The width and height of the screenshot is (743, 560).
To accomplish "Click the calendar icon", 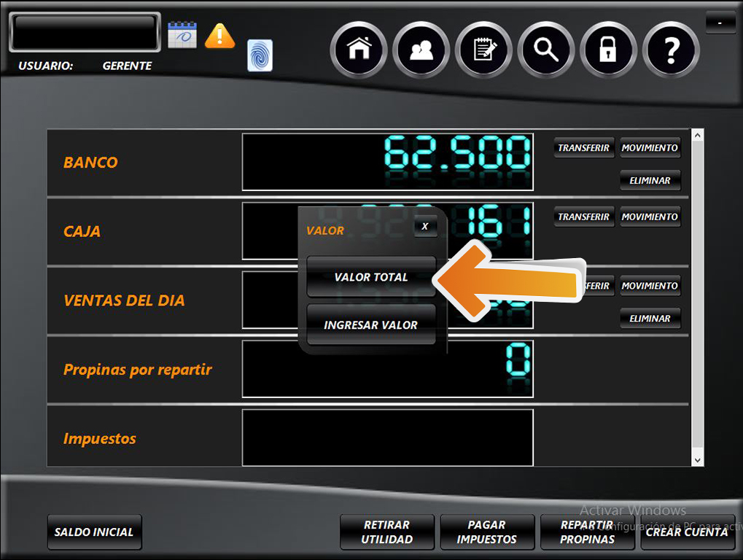I will click(182, 34).
